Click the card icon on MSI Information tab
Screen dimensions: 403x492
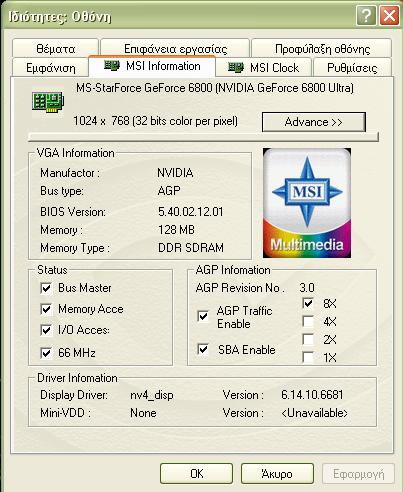click(x=112, y=65)
